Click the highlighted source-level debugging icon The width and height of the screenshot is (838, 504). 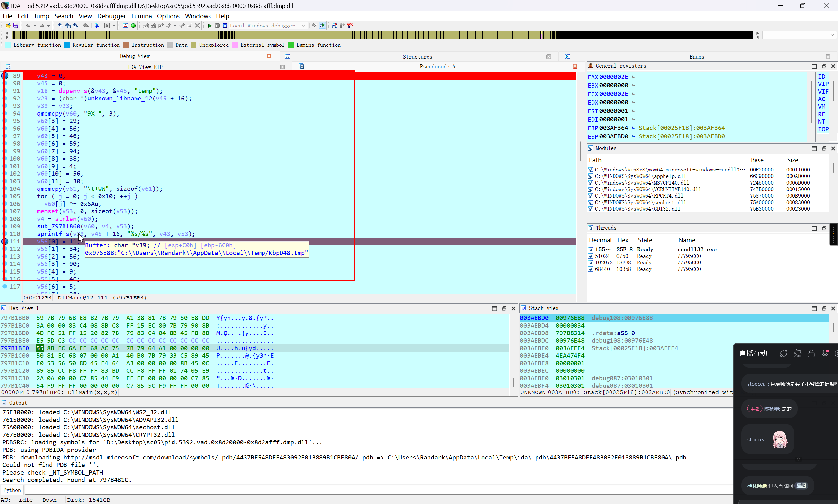322,26
